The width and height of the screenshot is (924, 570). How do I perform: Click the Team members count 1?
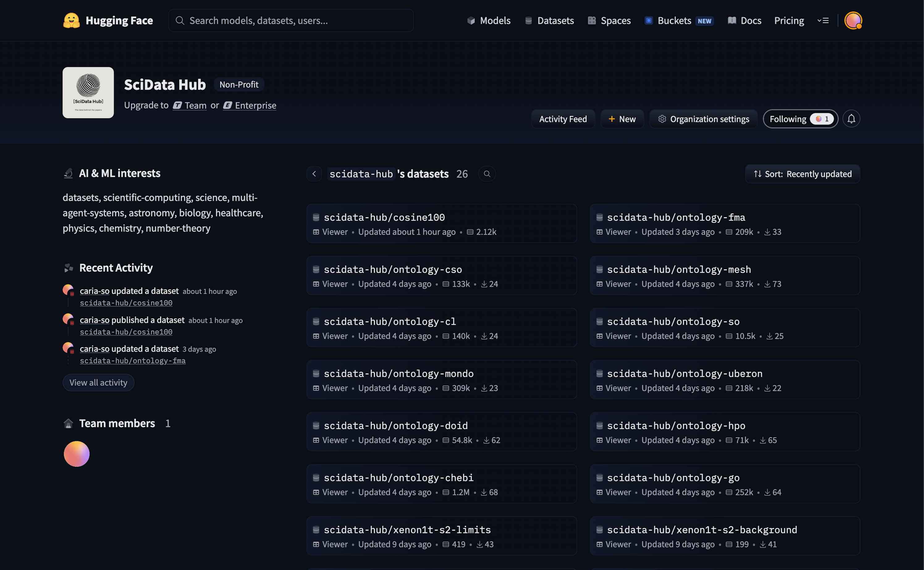click(168, 423)
